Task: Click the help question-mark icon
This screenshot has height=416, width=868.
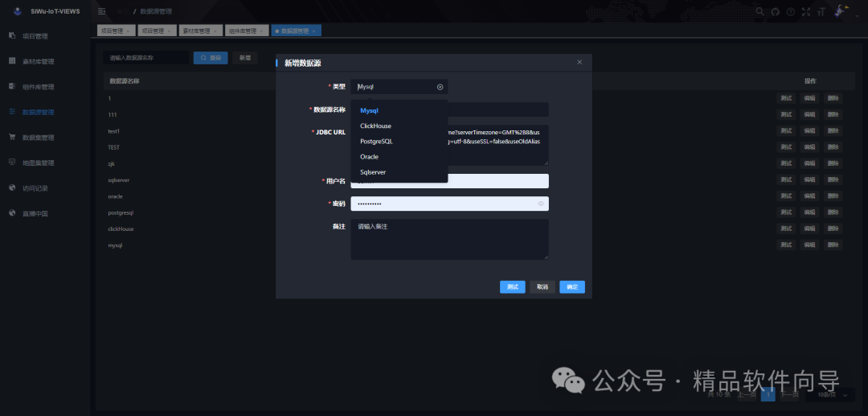Action: click(791, 11)
